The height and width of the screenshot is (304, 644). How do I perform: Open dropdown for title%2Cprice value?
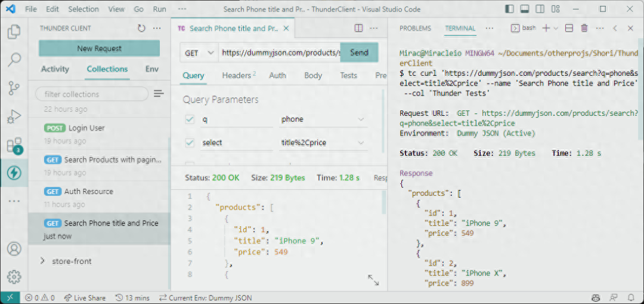(361, 143)
